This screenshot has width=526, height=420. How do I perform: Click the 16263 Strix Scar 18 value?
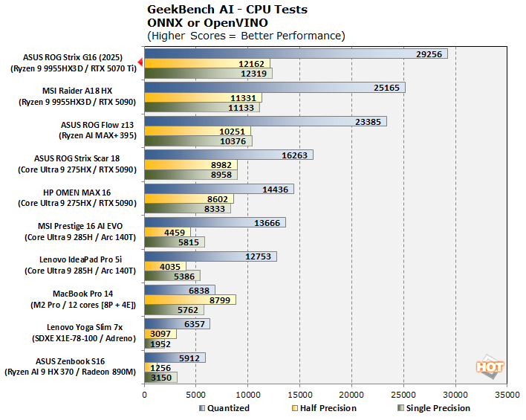tap(294, 155)
